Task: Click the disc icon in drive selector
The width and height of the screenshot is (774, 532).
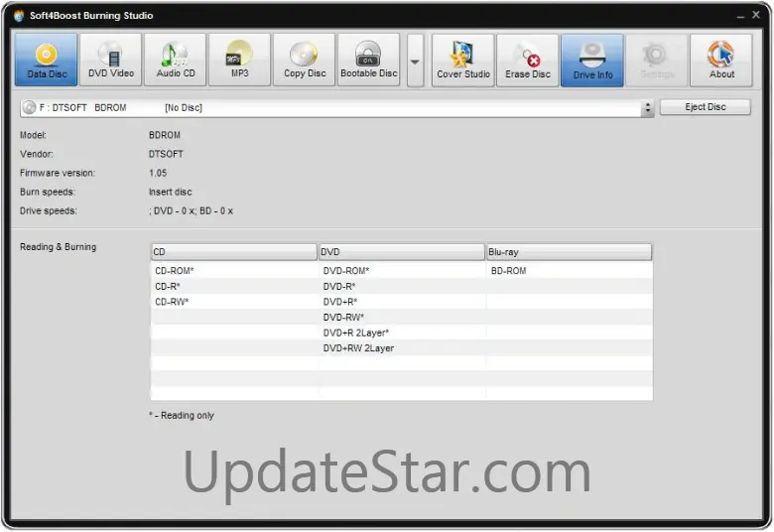Action: tap(29, 107)
